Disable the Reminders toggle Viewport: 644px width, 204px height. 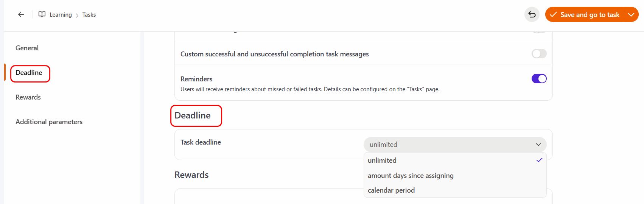(x=539, y=79)
